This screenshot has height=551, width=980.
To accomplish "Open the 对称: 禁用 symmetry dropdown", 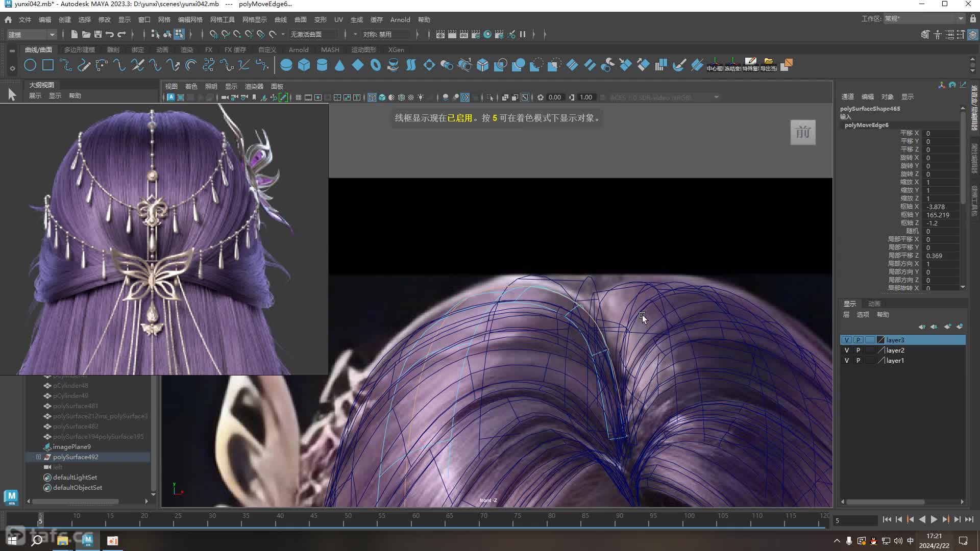I will click(x=386, y=34).
